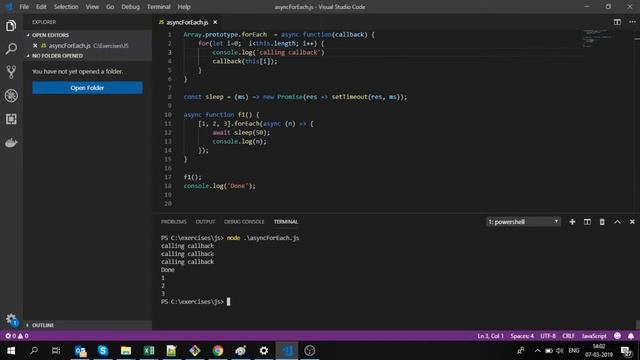The width and height of the screenshot is (640, 360).
Task: Close asyncForEach.js in Open Editors list
Action: (35, 46)
